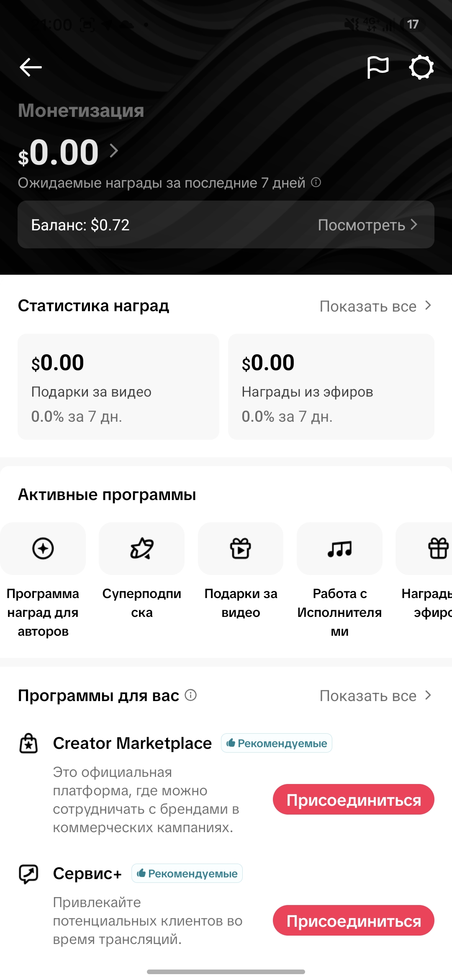This screenshot has height=980, width=452.
Task: Tap info icon beside expected rewards text
Action: click(x=316, y=182)
